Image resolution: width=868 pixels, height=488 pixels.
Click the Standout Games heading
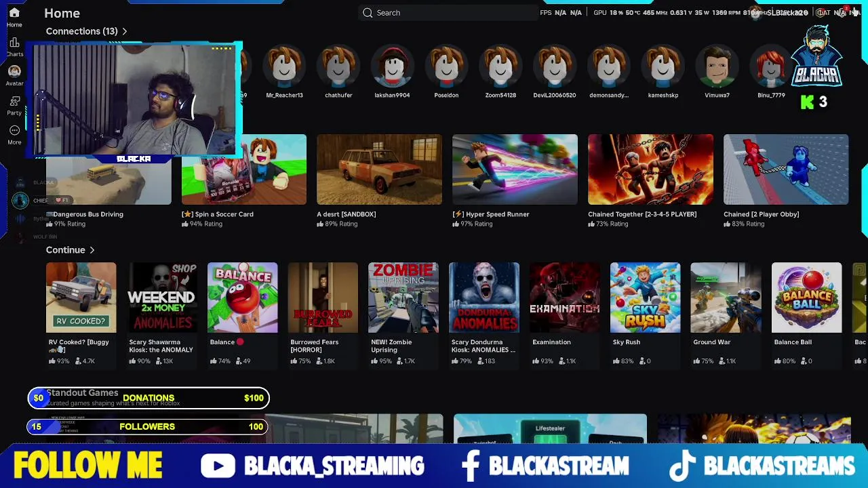click(82, 392)
